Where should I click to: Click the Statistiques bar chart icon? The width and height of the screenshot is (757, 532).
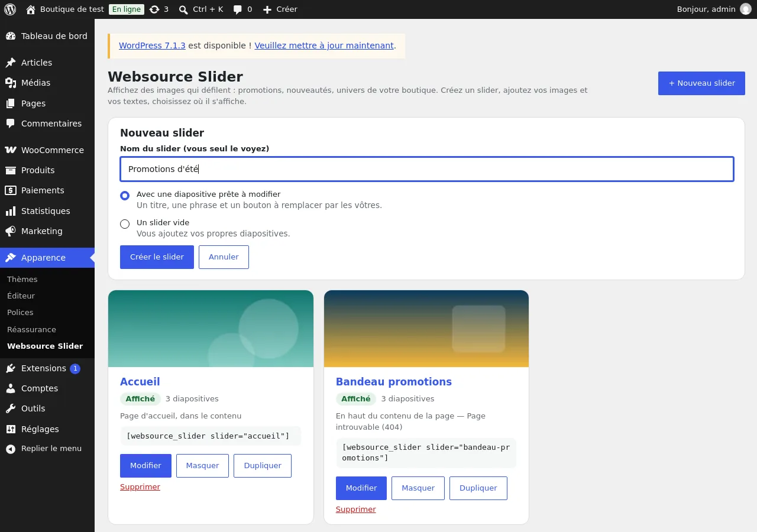coord(11,211)
